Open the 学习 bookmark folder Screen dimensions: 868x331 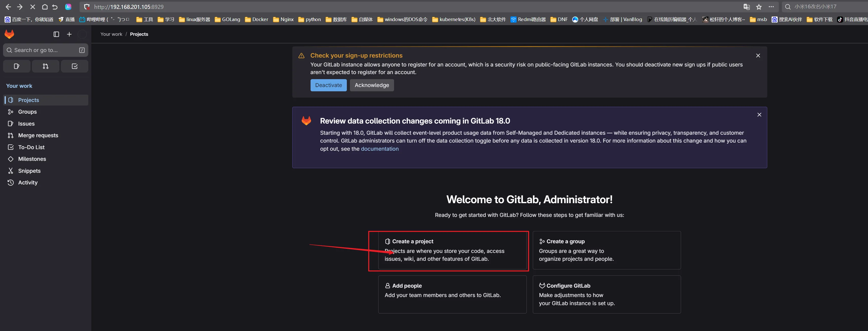click(x=166, y=20)
